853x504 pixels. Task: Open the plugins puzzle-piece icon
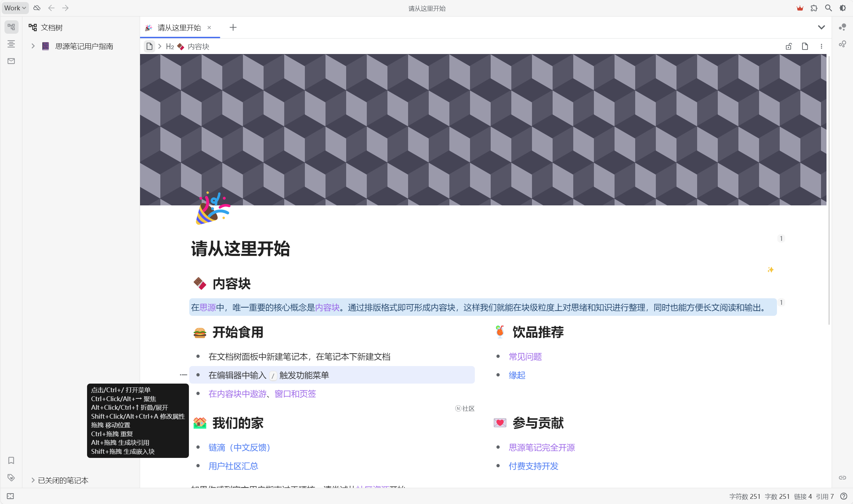click(x=814, y=8)
